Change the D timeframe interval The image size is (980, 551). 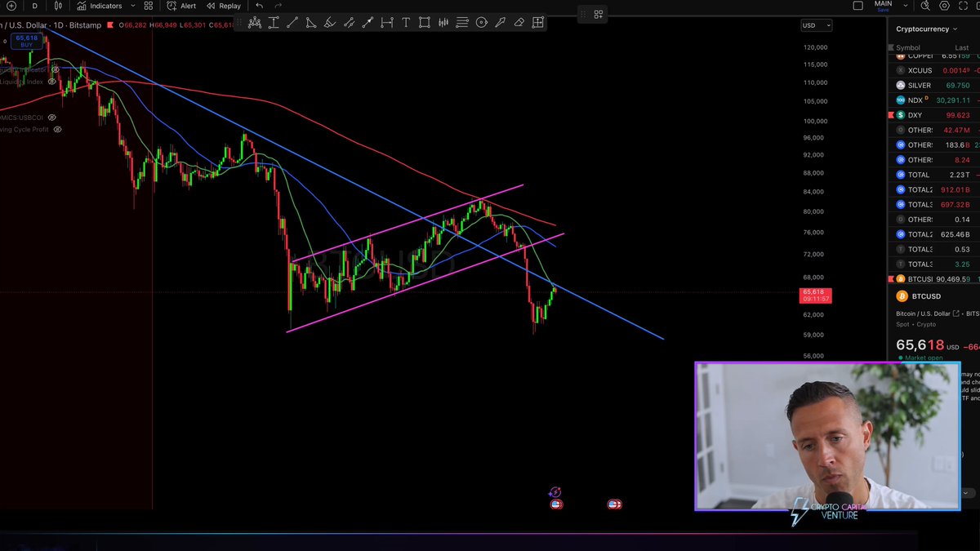pyautogui.click(x=34, y=6)
